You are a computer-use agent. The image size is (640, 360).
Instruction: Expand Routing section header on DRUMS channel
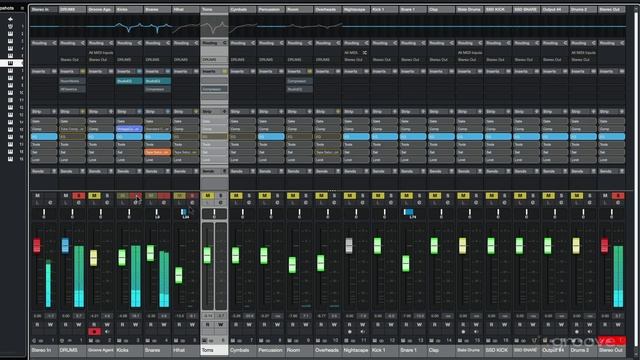tap(72, 43)
